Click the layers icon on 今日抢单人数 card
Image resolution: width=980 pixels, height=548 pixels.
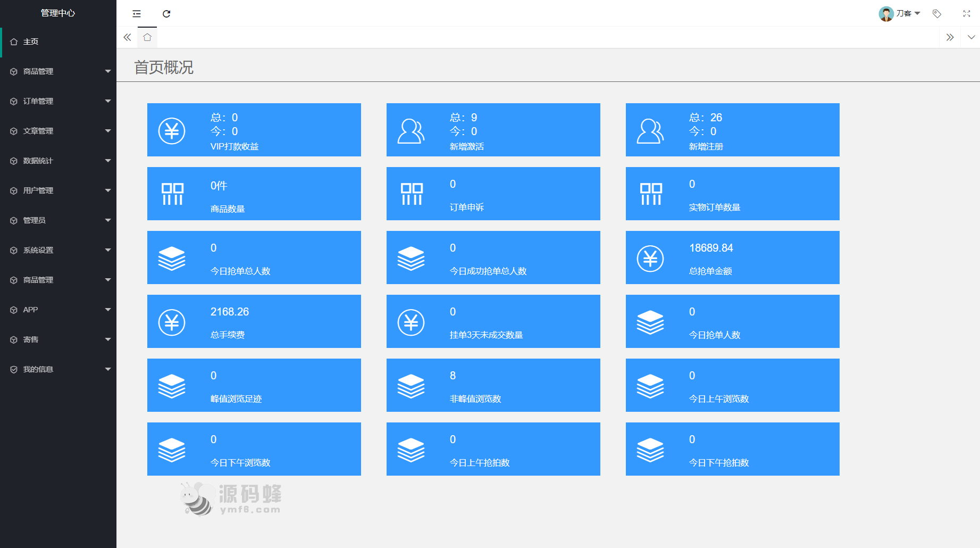pos(650,322)
